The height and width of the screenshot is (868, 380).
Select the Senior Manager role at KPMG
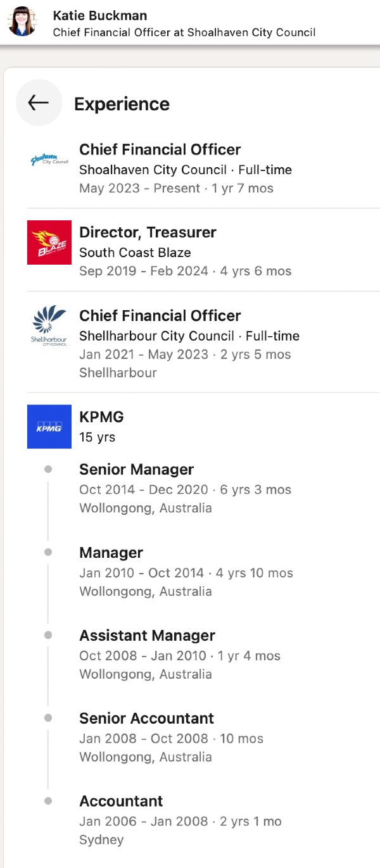(136, 470)
